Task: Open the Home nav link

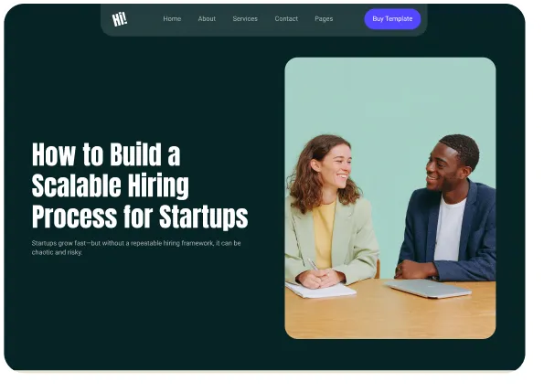Action: coord(172,18)
